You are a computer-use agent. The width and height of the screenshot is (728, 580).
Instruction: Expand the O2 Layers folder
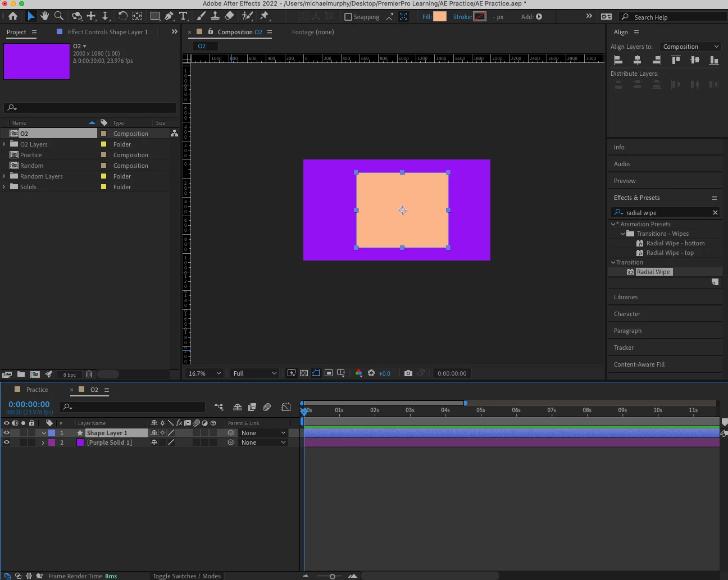click(4, 144)
